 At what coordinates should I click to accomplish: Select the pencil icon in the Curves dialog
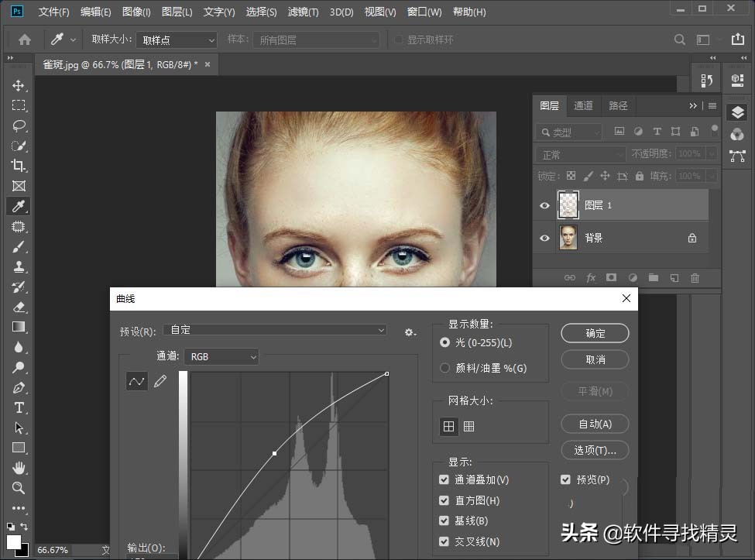[x=160, y=381]
